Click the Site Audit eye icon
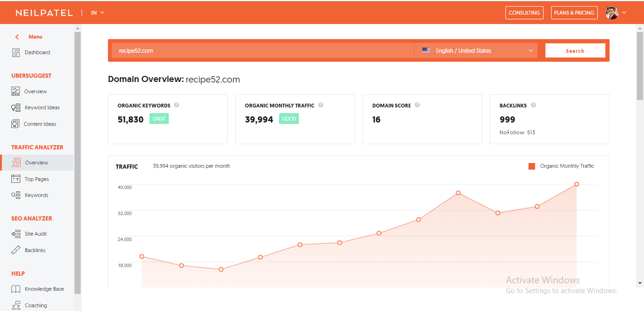644x311 pixels. click(16, 234)
